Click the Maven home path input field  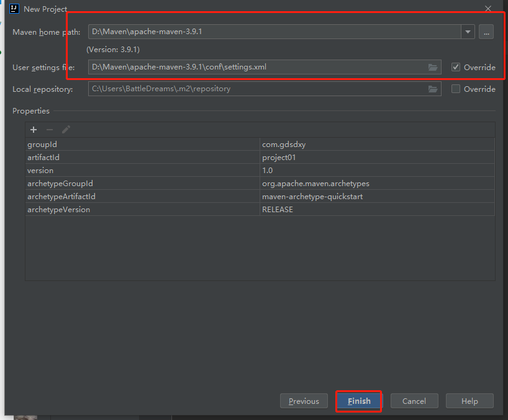[274, 32]
